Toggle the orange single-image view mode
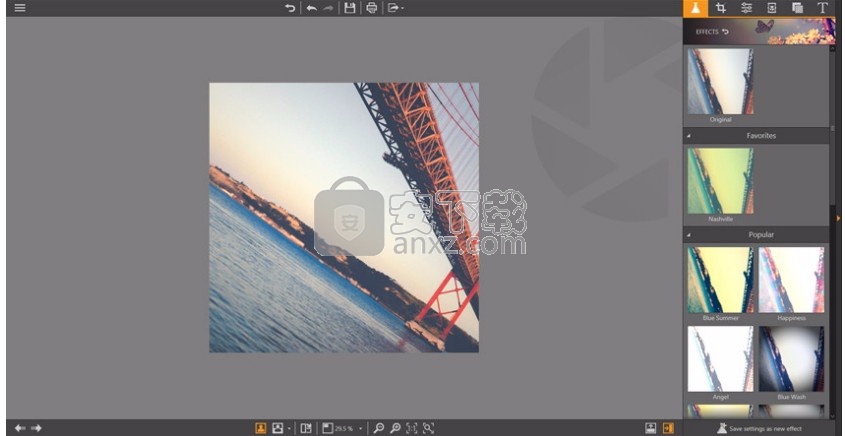This screenshot has width=845, height=436. coord(261,428)
